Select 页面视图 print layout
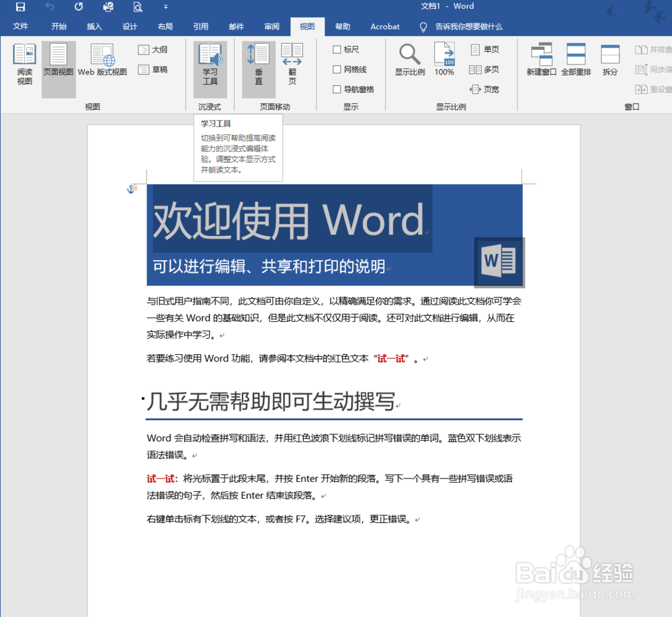 point(58,69)
